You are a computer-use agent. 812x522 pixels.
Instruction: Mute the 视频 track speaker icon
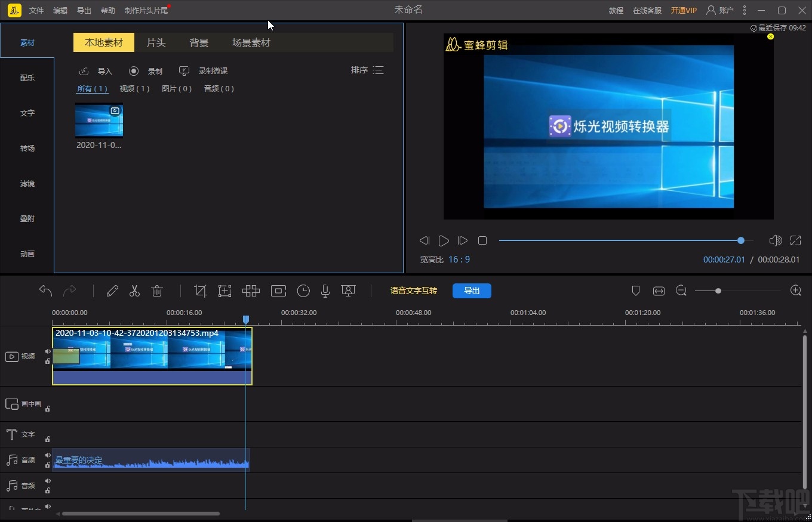tap(48, 351)
